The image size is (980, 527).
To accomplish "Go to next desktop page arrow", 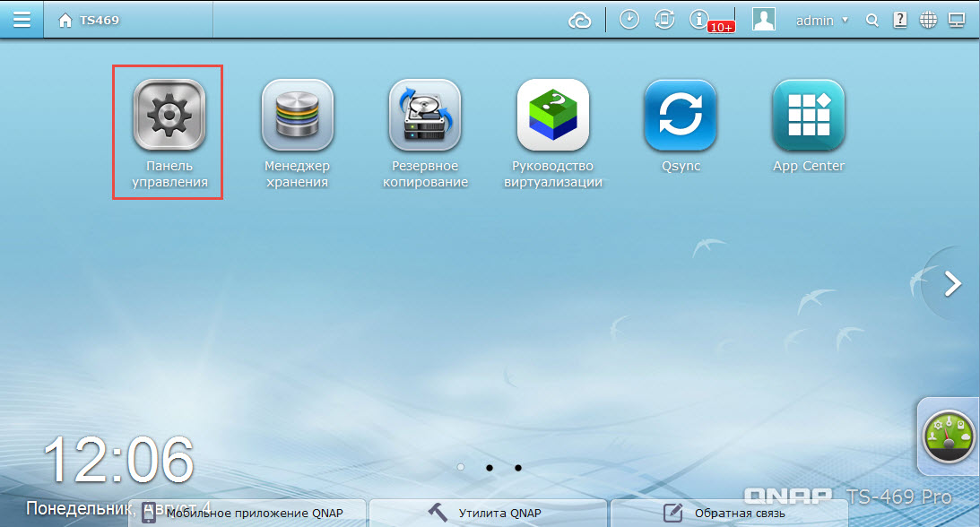I will click(952, 283).
